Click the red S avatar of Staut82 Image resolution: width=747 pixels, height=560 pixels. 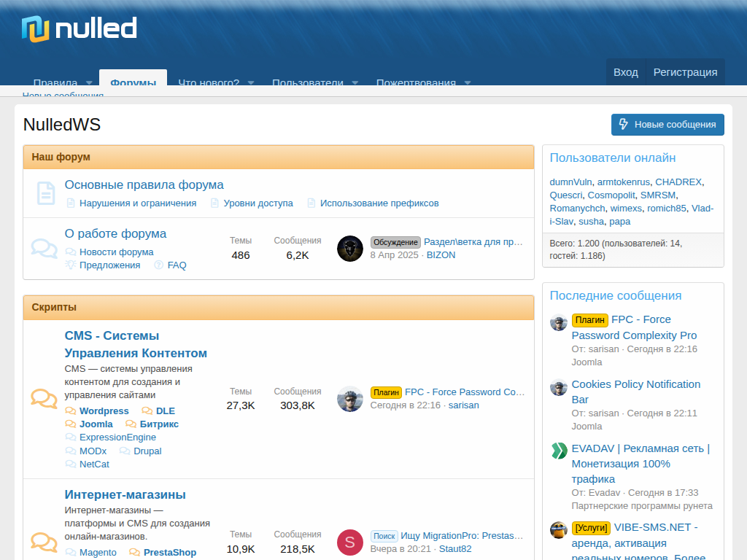click(350, 542)
